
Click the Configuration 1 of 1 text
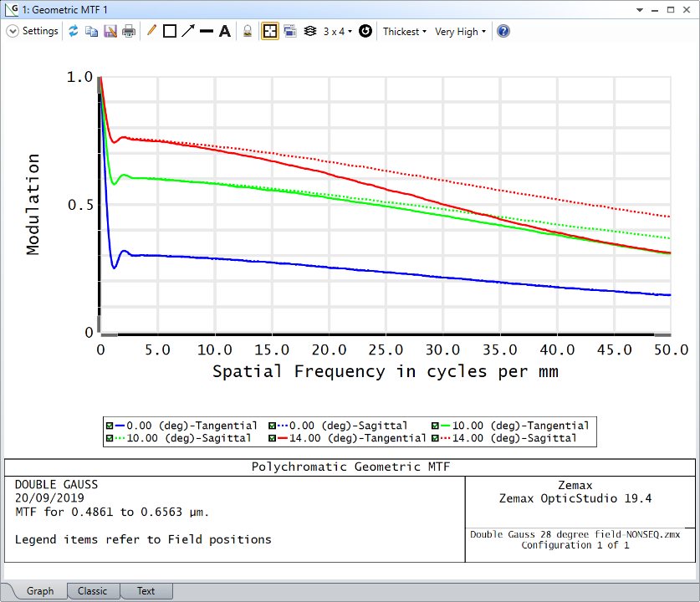tap(575, 545)
